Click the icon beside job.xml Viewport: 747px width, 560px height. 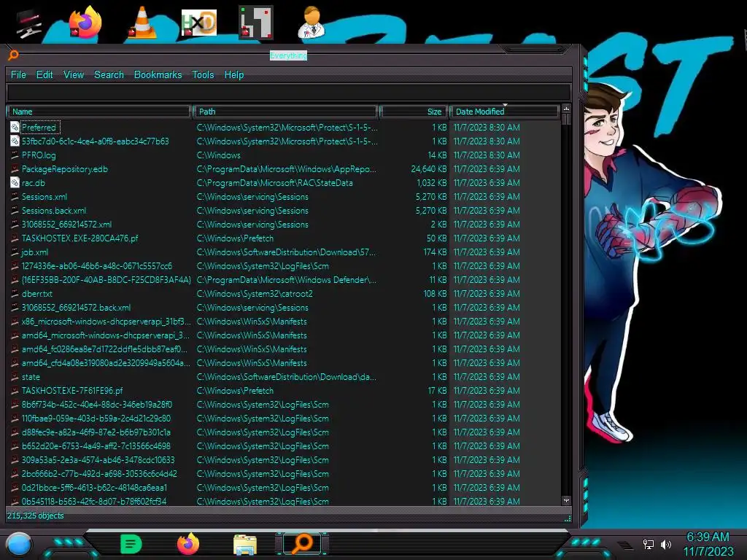pyautogui.click(x=15, y=252)
